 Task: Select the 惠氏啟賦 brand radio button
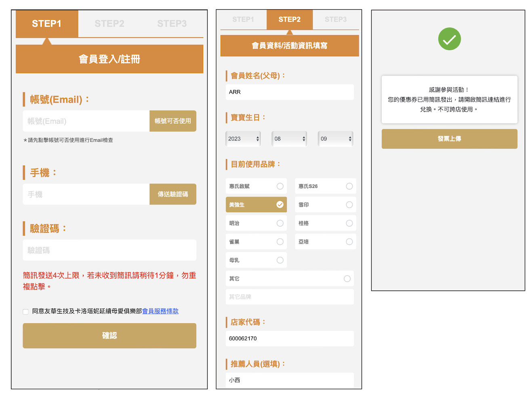pyautogui.click(x=280, y=186)
